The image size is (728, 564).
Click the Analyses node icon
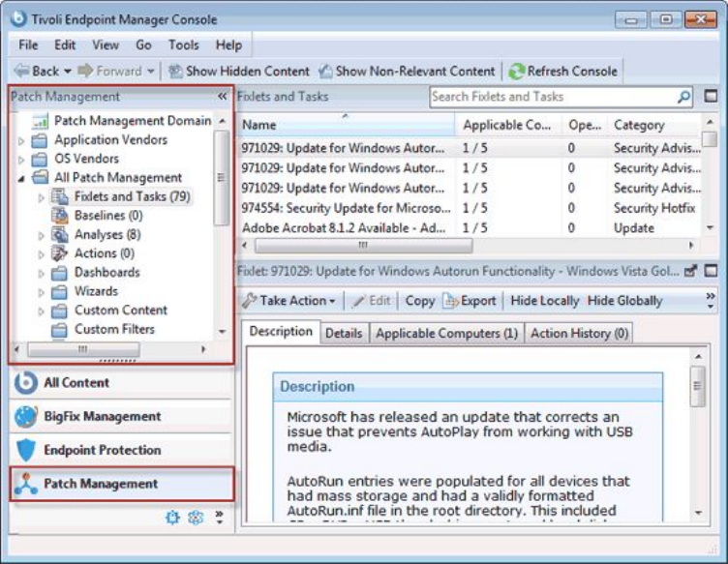pos(60,235)
